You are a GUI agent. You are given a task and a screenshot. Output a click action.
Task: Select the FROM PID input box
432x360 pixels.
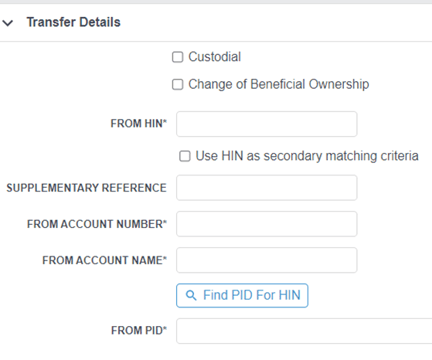coord(304,331)
